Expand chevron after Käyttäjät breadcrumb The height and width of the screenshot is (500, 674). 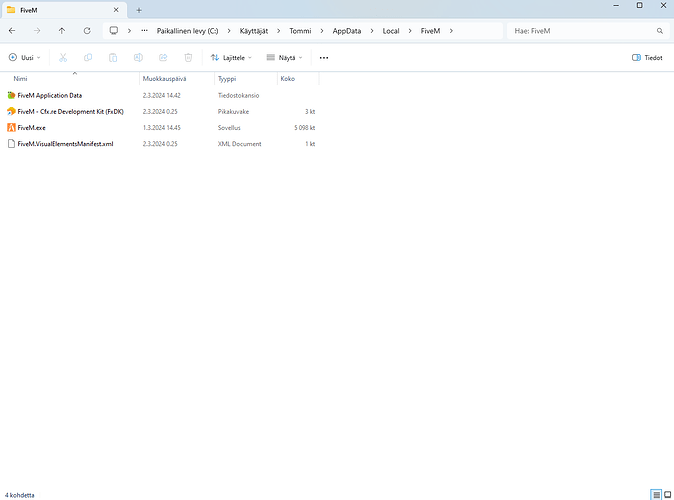click(279, 31)
